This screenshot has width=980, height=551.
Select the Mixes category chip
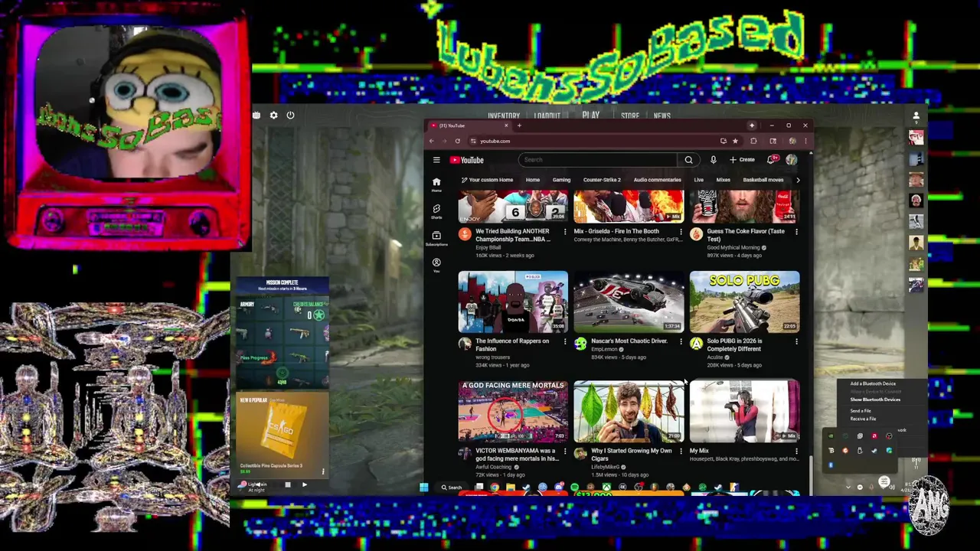(x=723, y=180)
